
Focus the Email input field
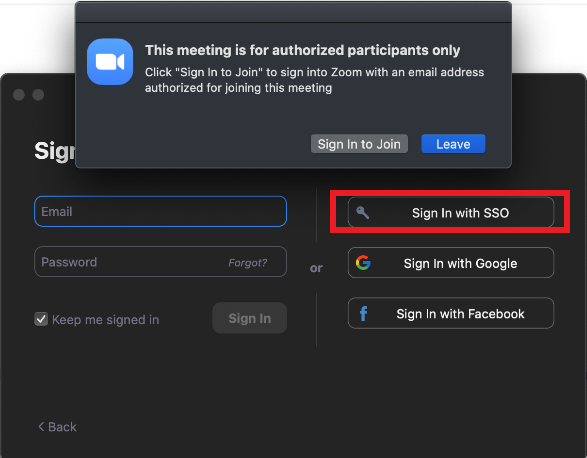(x=160, y=211)
